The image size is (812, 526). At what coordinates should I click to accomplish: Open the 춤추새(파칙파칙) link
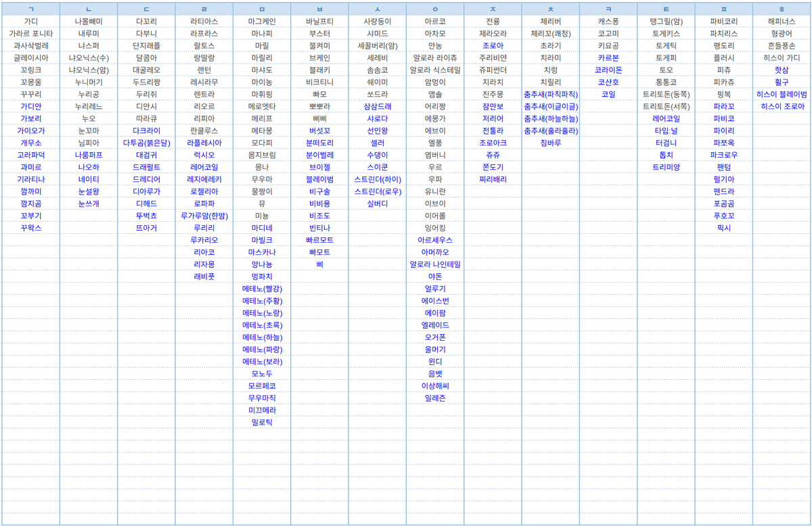click(551, 94)
